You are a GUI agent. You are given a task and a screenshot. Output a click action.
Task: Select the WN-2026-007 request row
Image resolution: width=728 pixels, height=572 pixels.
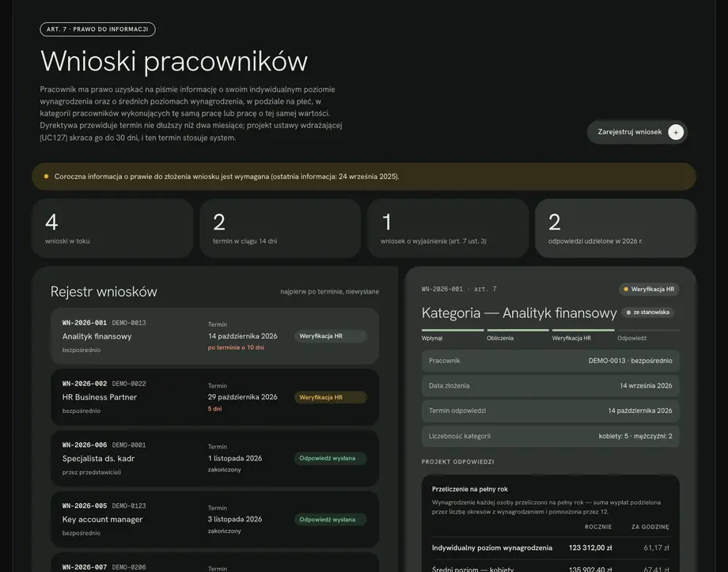point(214,563)
